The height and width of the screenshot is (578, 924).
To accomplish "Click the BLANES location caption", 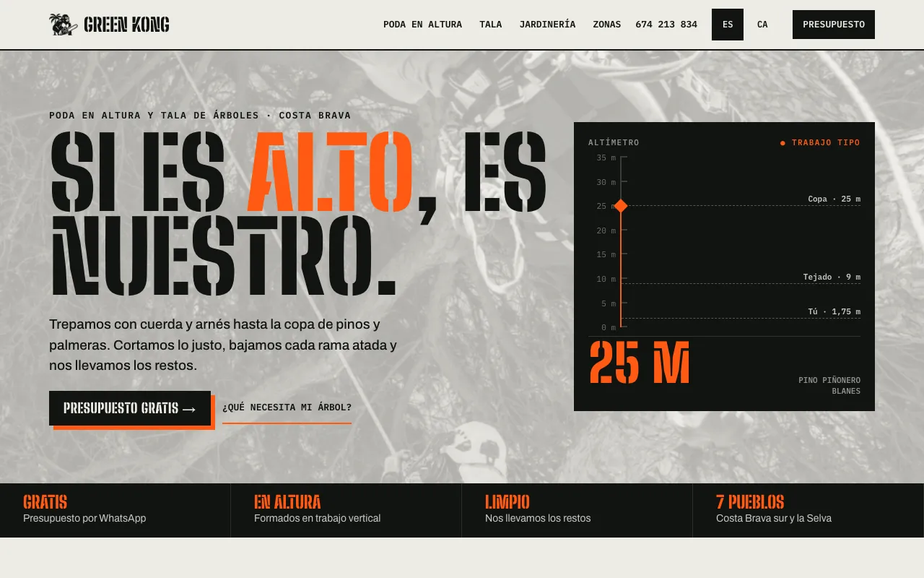I will 846,391.
